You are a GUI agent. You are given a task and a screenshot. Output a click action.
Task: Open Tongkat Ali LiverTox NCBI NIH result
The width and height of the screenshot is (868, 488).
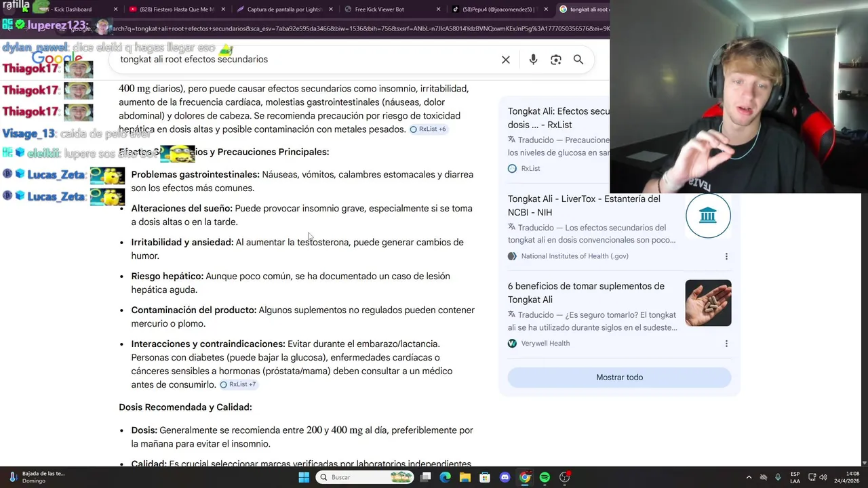pos(584,205)
